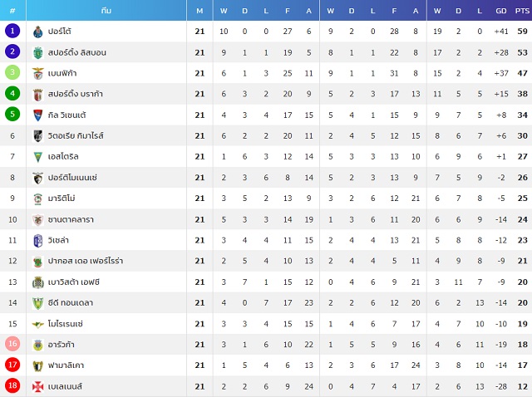Click the Famalicao crest icon

click(x=37, y=365)
